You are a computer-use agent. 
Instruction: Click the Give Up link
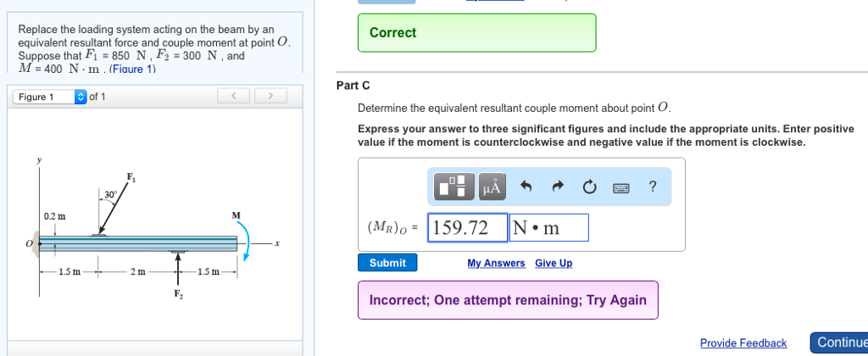pos(554,263)
